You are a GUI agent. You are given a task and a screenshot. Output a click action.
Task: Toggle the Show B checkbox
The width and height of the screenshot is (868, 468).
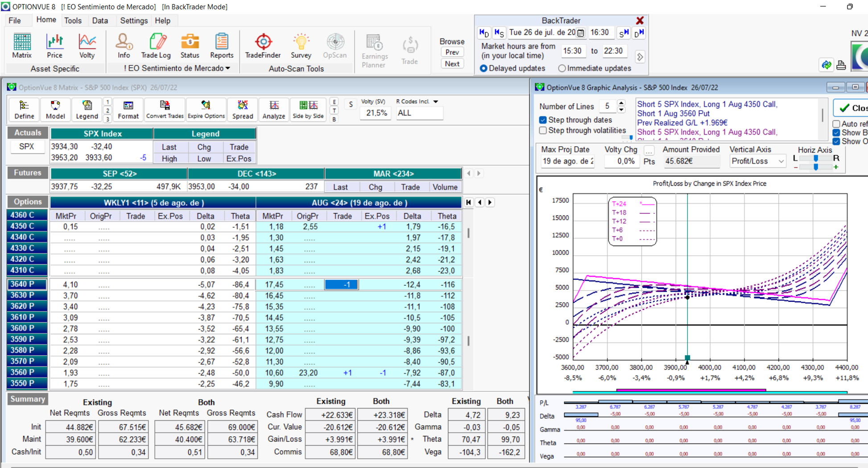[836, 133]
